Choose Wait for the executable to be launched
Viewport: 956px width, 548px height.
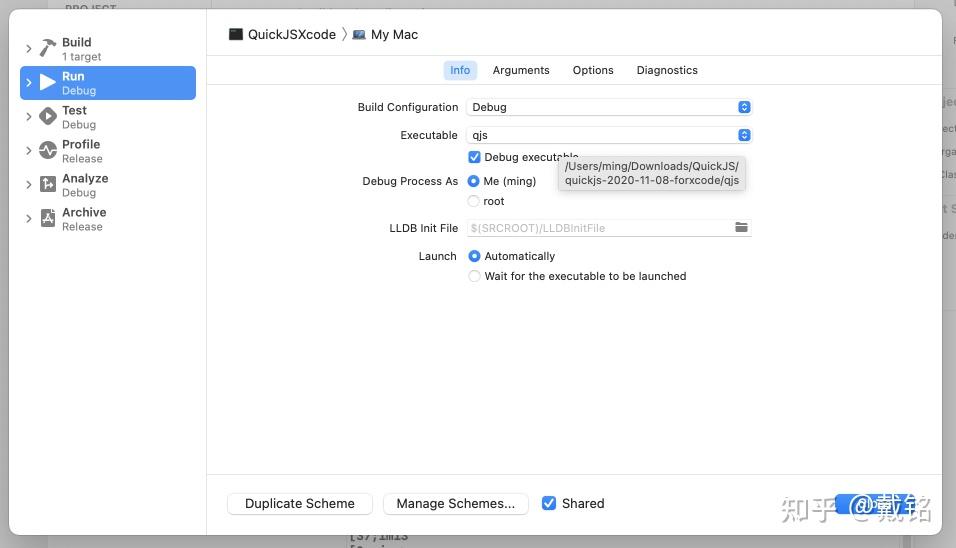(x=474, y=276)
